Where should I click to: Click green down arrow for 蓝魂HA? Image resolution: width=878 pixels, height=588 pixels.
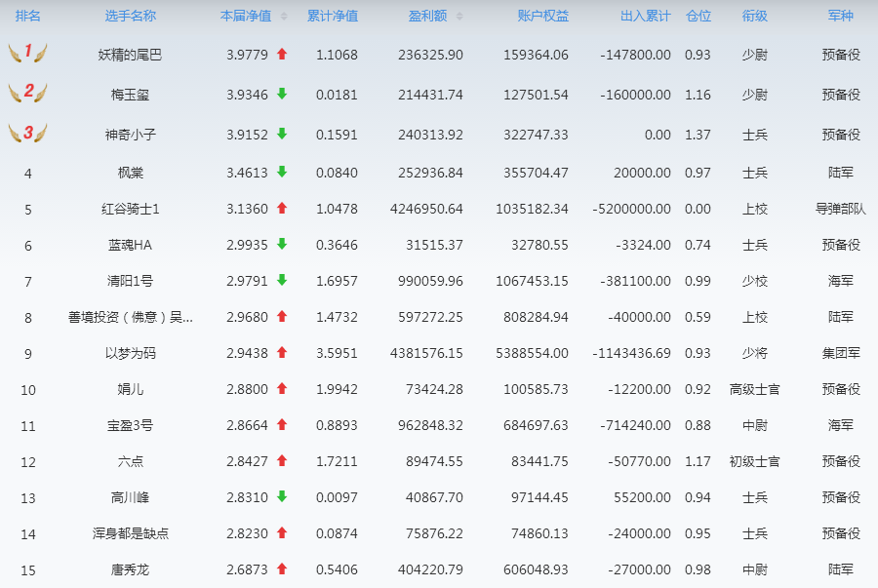[x=282, y=244]
